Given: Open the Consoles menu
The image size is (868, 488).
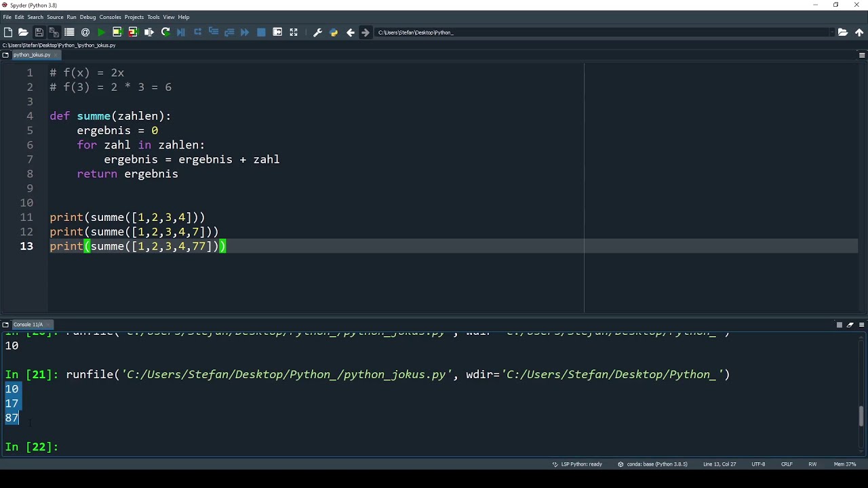Looking at the screenshot, I should tap(110, 17).
